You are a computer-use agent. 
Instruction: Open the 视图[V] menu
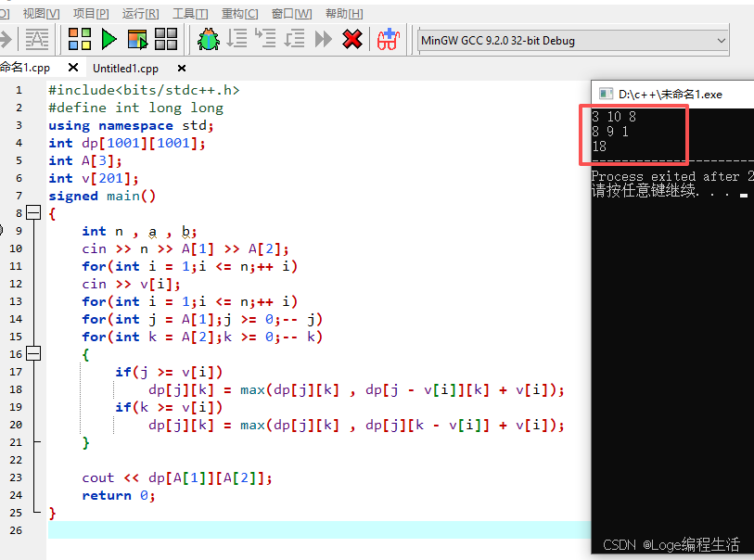(x=42, y=14)
